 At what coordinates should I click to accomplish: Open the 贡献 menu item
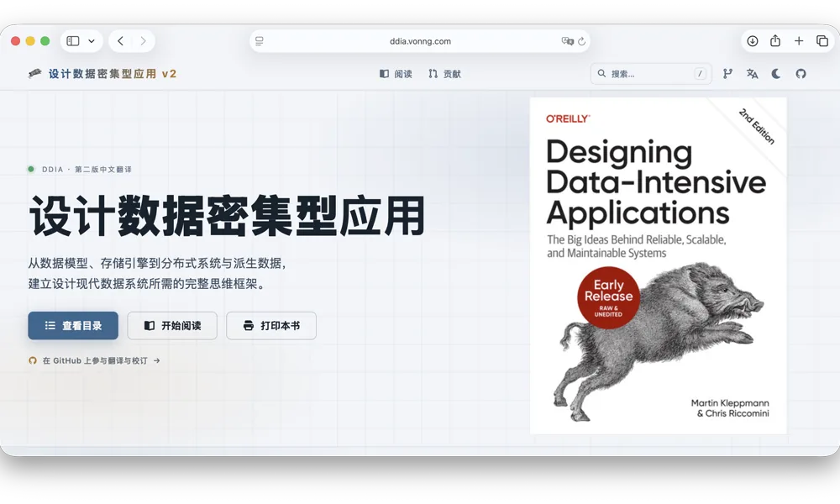coord(444,74)
